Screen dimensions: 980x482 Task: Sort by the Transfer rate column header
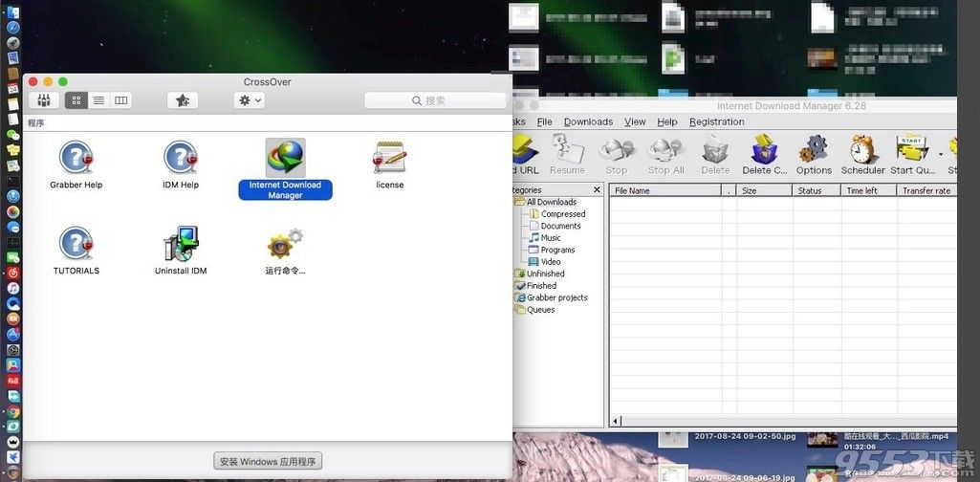pos(926,190)
